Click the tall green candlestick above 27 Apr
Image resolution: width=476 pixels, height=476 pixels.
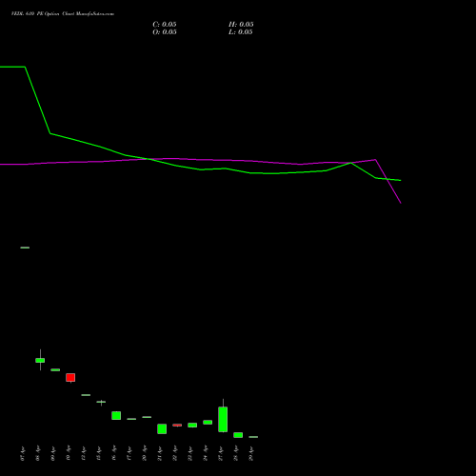click(x=223, y=419)
